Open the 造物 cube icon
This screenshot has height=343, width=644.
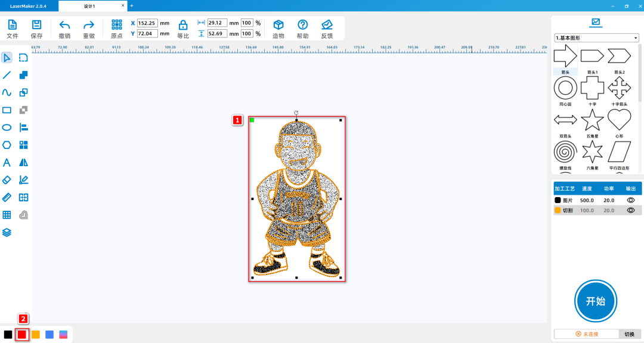(278, 25)
